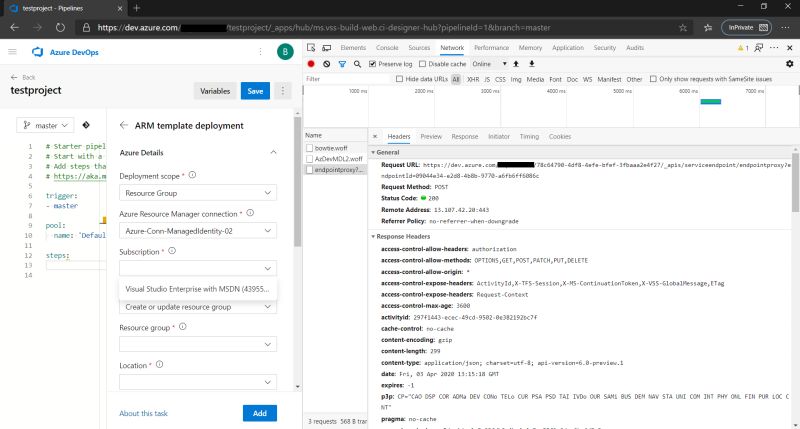Open the Resource group dropdown
This screenshot has width=800, height=429.
198,344
